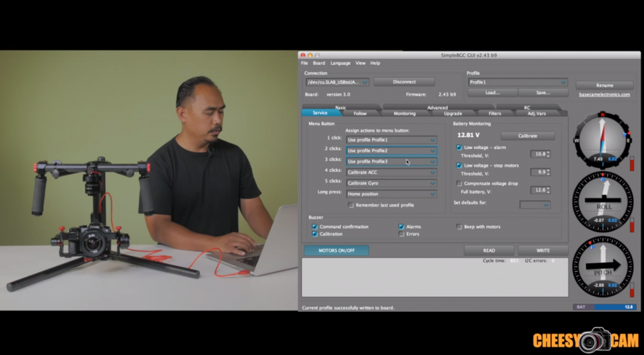
Task: Open the serial port connection dropdown
Action: (337, 82)
